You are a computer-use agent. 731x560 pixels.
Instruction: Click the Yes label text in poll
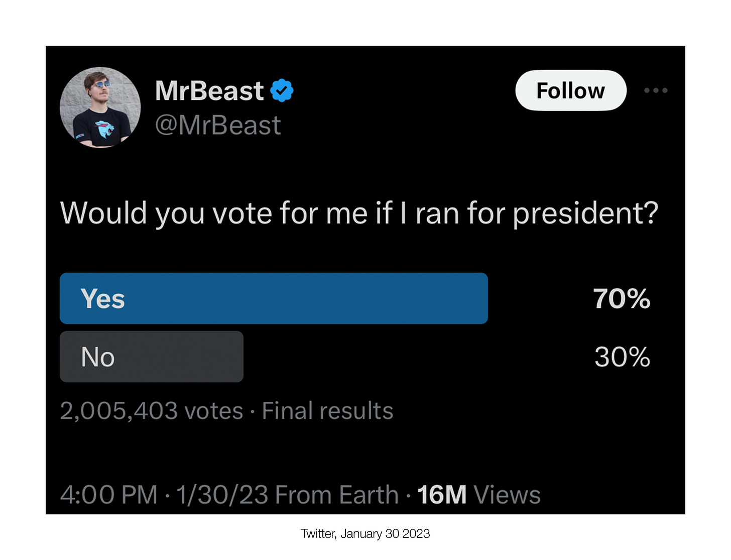click(x=102, y=299)
